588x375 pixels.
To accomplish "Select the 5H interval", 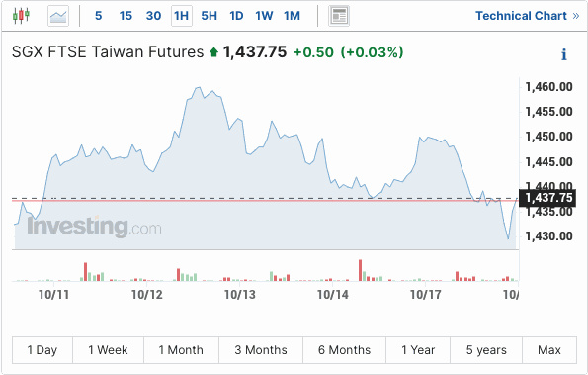I will [210, 16].
